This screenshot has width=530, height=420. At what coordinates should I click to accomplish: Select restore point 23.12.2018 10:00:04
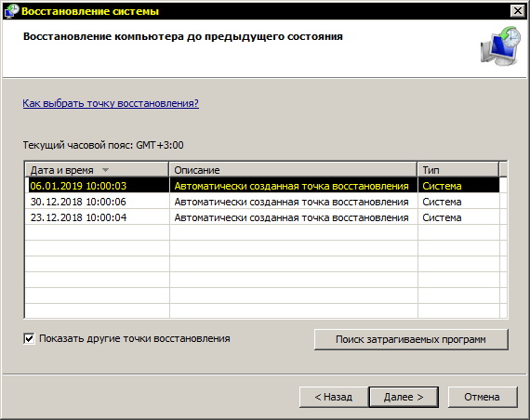coord(262,217)
